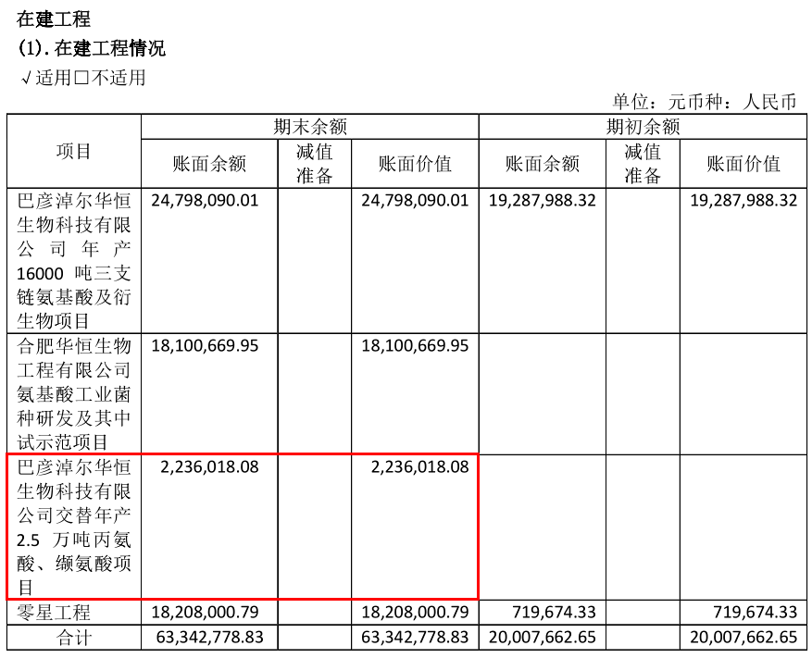
Task: Click the 期初余额 group header
Action: pos(643,127)
